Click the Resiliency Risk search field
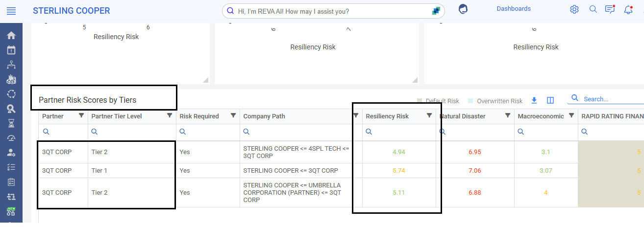 (x=399, y=132)
